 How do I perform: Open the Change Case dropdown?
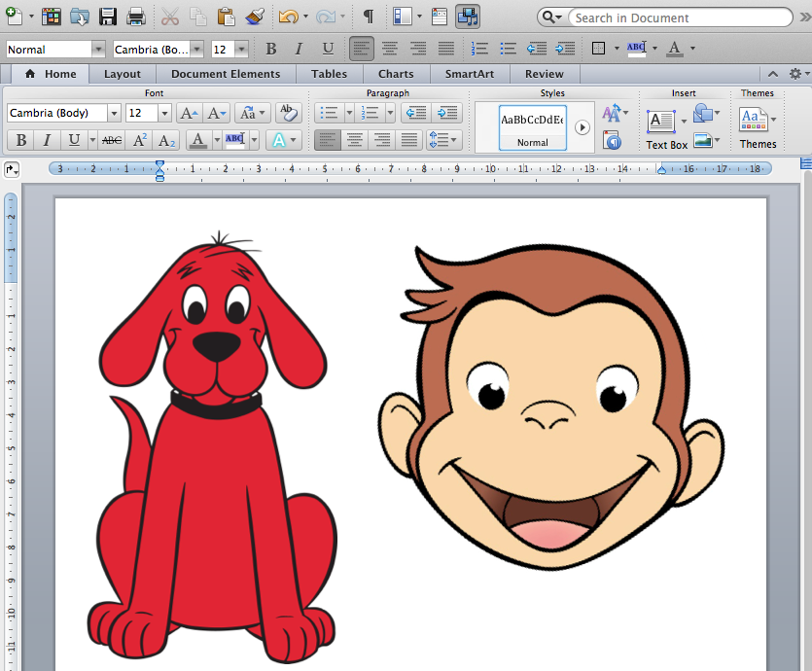[x=252, y=113]
